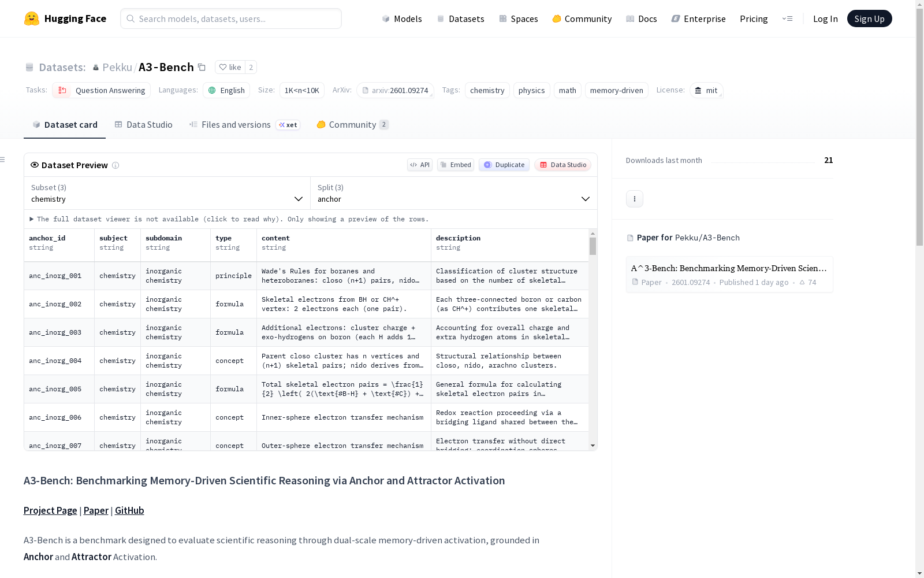Open the arxiv:2601.09274 tag
Screen dimensions: 924x578
[395, 90]
